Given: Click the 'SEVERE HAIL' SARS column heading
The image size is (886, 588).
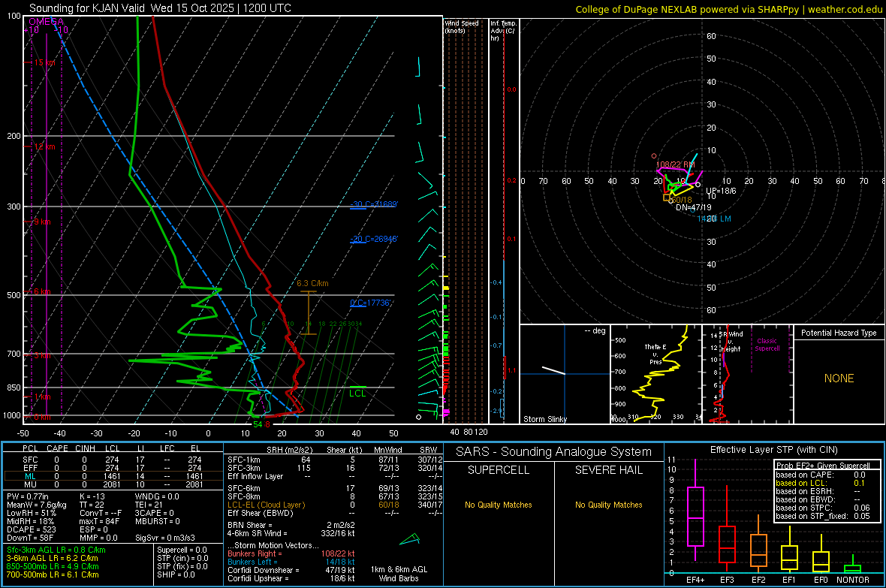Looking at the screenshot, I should pyautogui.click(x=608, y=470).
